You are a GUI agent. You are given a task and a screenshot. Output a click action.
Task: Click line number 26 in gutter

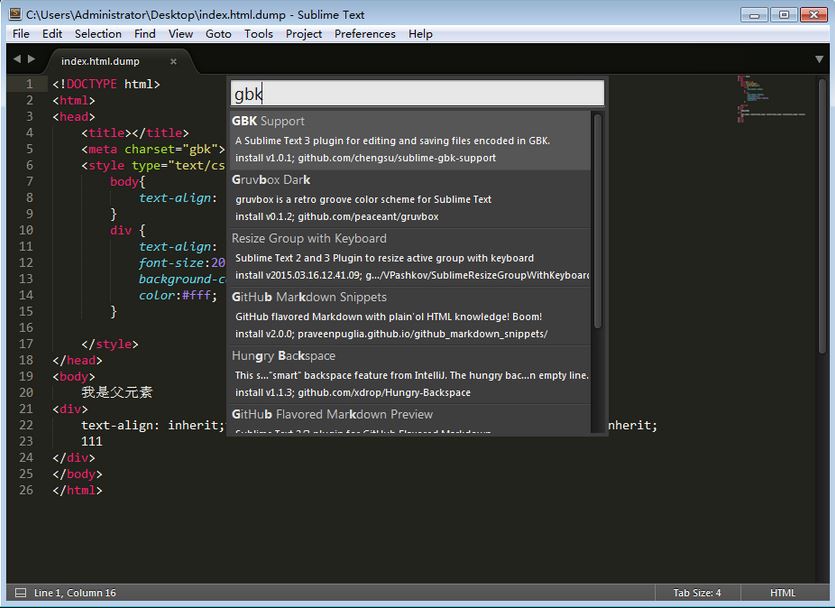tap(26, 490)
